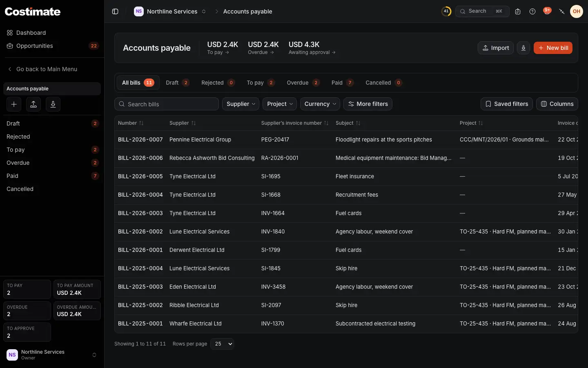588x368 pixels.
Task: Switch to the Draft tab
Action: point(178,83)
